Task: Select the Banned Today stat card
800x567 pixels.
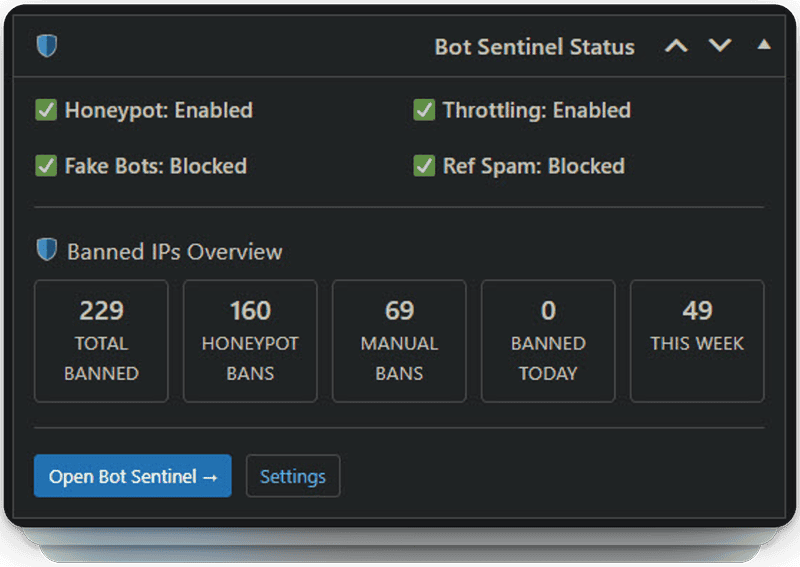Action: (548, 341)
